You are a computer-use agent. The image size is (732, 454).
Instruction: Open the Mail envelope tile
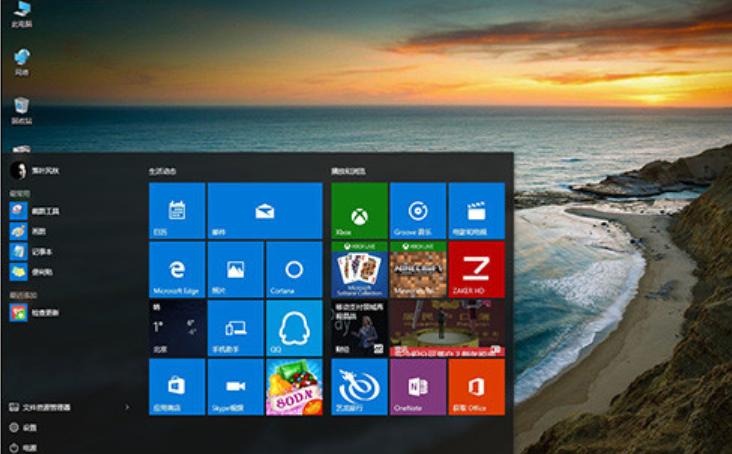264,211
